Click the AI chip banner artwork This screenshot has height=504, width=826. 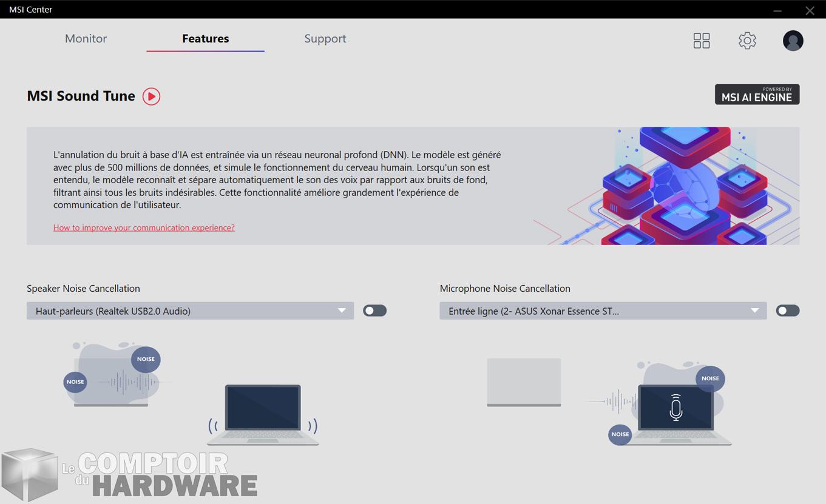click(685, 186)
